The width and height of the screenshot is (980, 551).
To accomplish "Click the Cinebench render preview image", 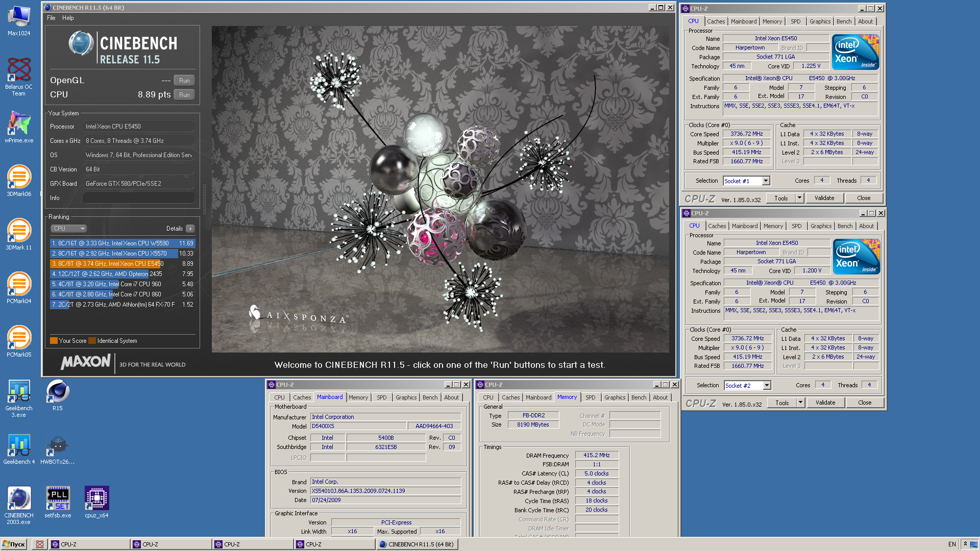I will [x=440, y=189].
